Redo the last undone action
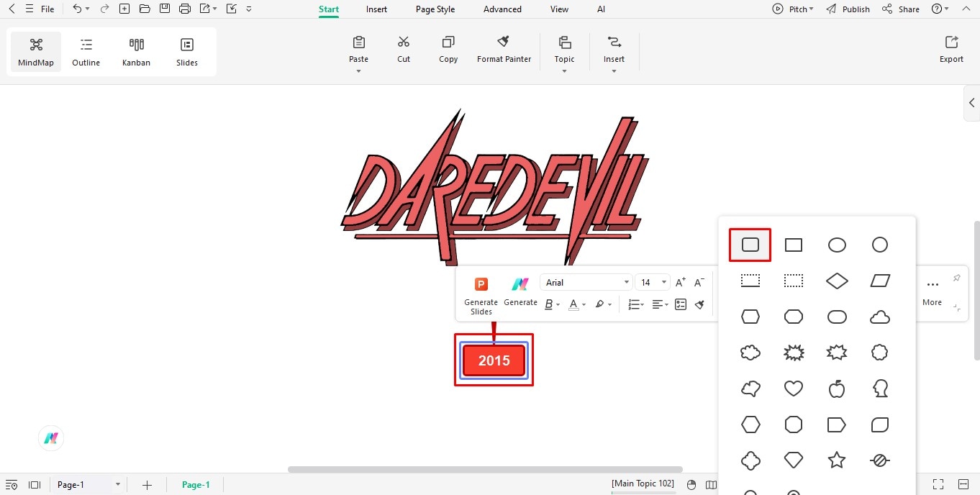The width and height of the screenshot is (980, 495). point(105,9)
